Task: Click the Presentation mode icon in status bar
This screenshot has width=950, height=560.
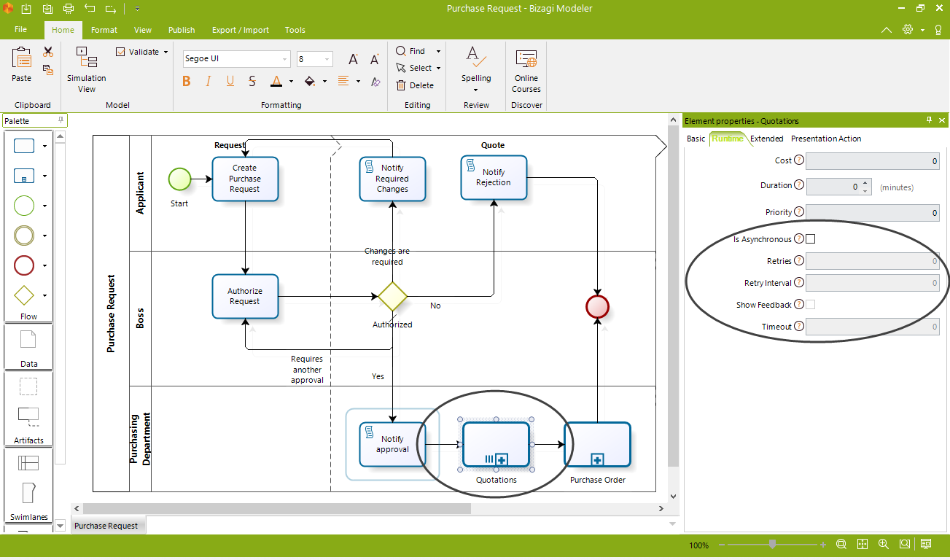Action: coord(926,544)
